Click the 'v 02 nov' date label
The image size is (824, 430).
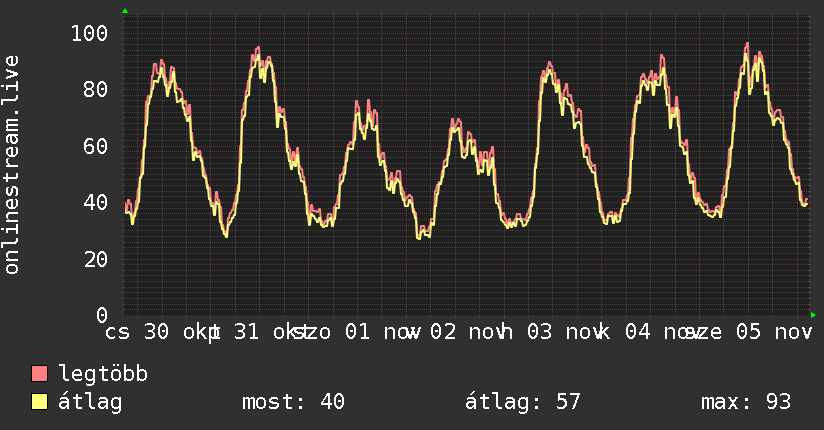455,332
